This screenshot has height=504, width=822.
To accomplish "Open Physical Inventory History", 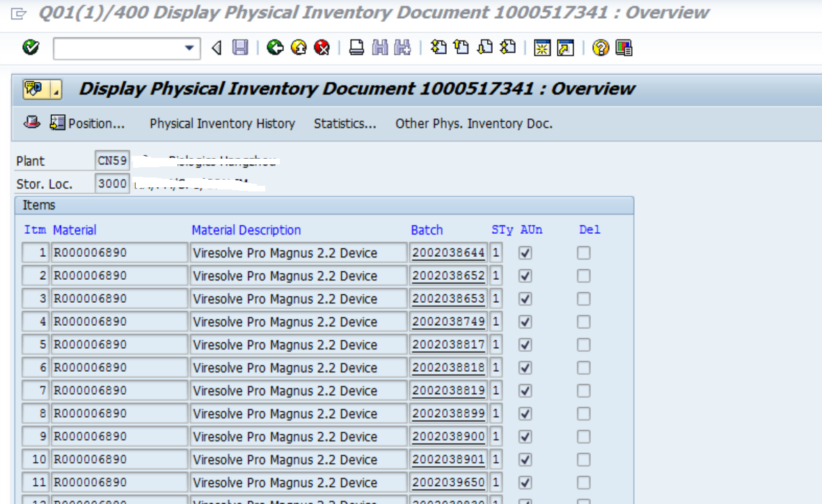I will pyautogui.click(x=222, y=124).
